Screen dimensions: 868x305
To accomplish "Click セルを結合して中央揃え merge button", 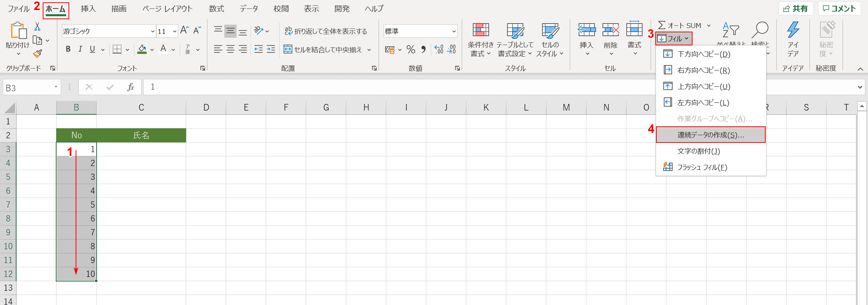I will coord(323,49).
